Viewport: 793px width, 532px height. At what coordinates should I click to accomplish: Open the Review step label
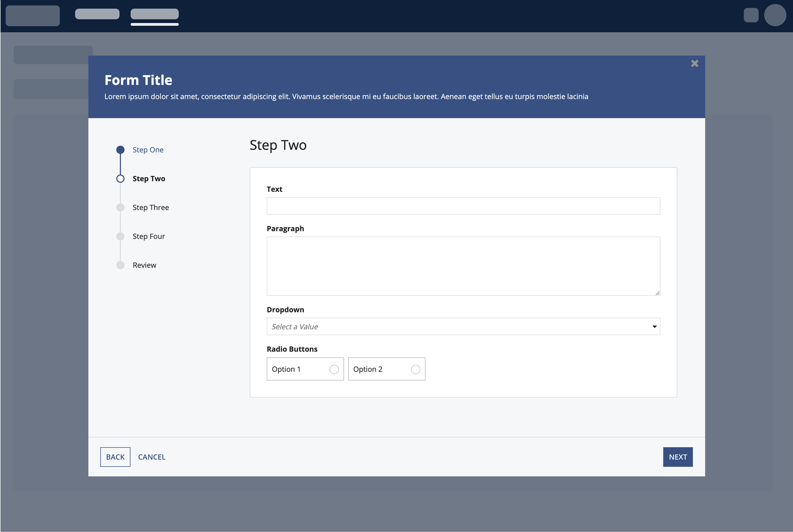pos(144,265)
